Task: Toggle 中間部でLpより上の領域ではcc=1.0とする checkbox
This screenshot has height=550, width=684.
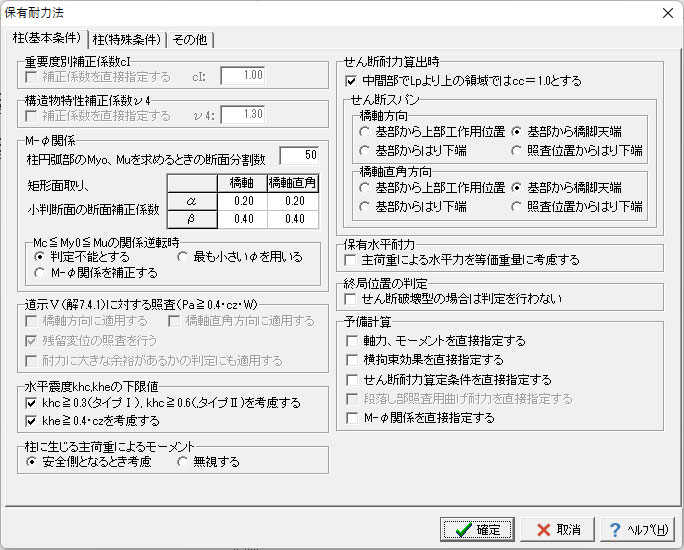Action: (463, 81)
